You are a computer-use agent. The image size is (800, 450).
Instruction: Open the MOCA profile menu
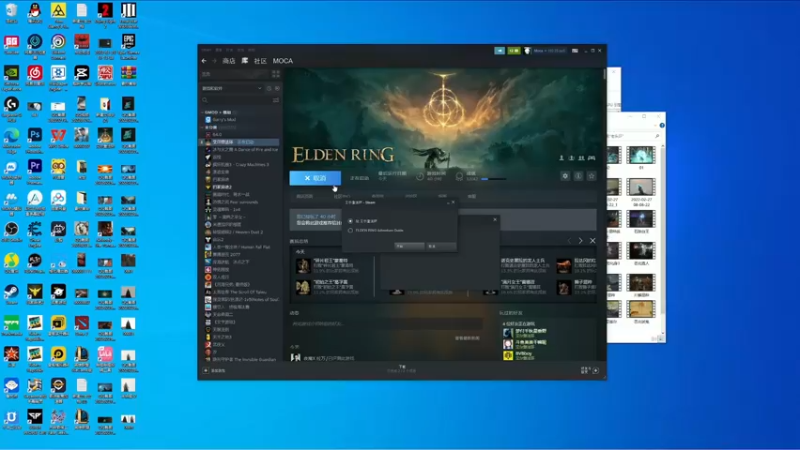click(x=283, y=61)
